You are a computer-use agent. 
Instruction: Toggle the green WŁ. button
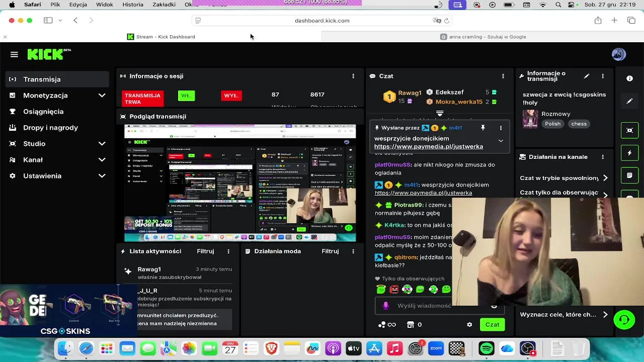(186, 96)
